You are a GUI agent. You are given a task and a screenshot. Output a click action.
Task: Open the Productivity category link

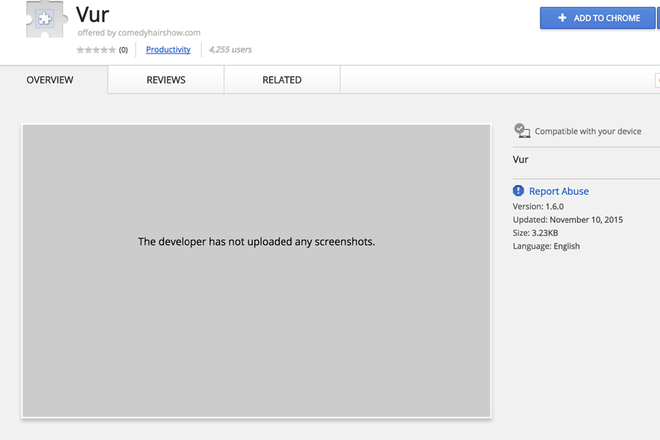pos(168,49)
